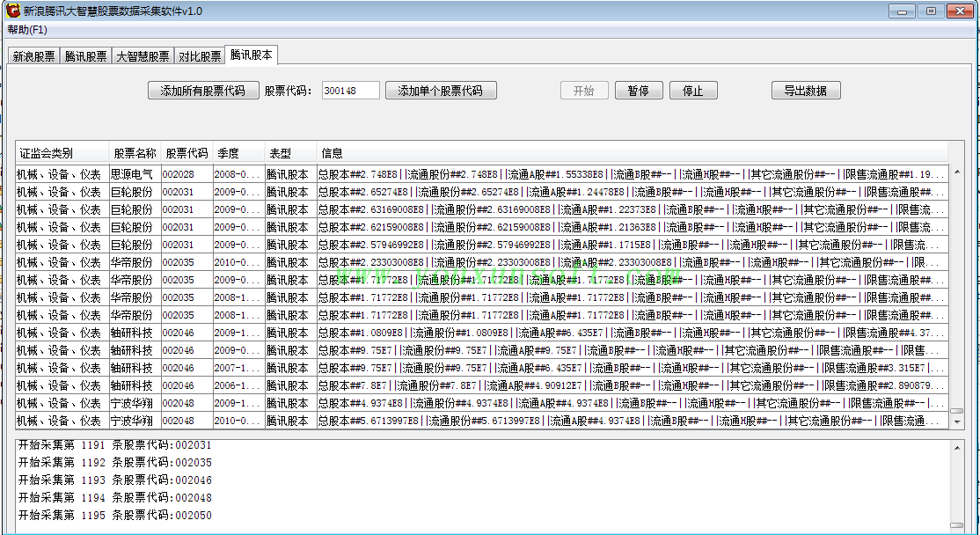Click the 表型 column header
The image size is (980, 535).
pyautogui.click(x=290, y=153)
